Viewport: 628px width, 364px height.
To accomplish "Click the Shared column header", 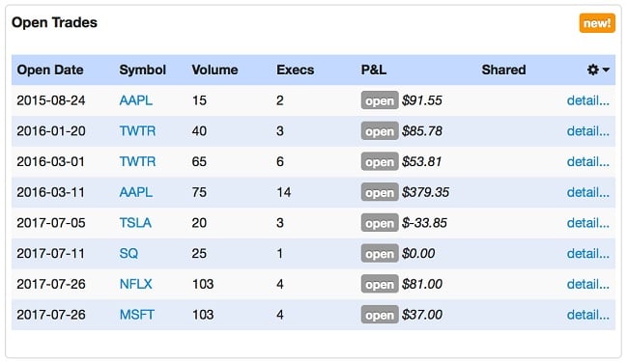I will [x=503, y=70].
